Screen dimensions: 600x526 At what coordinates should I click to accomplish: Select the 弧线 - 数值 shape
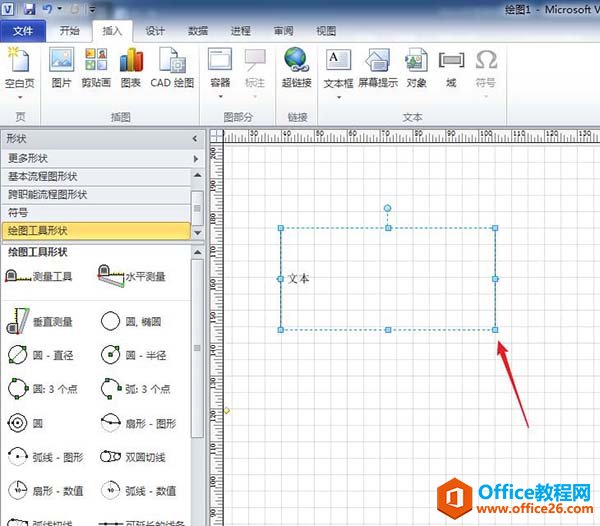[x=138, y=490]
